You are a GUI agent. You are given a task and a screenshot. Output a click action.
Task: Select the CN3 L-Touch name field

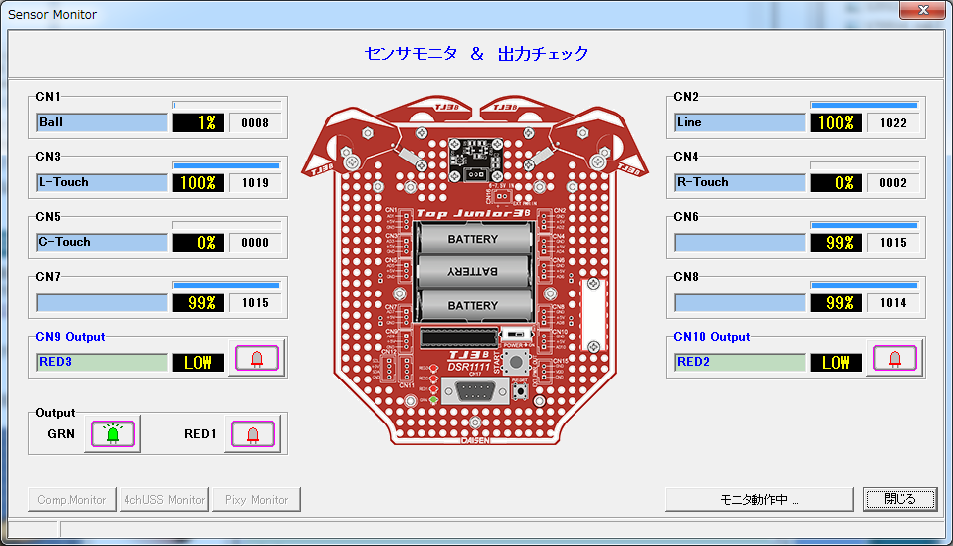point(102,182)
